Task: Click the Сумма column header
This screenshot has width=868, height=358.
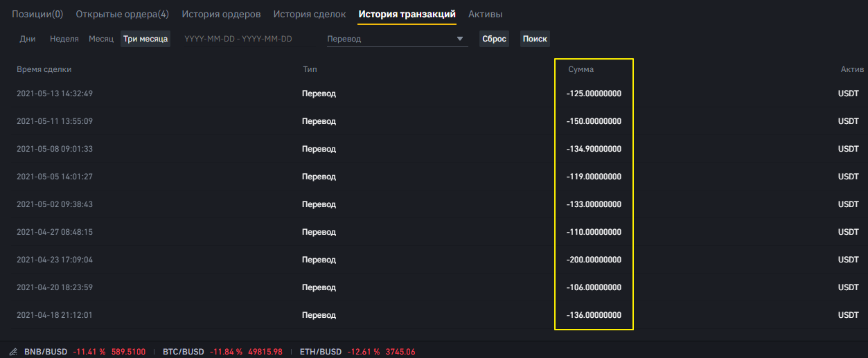Action: click(581, 69)
